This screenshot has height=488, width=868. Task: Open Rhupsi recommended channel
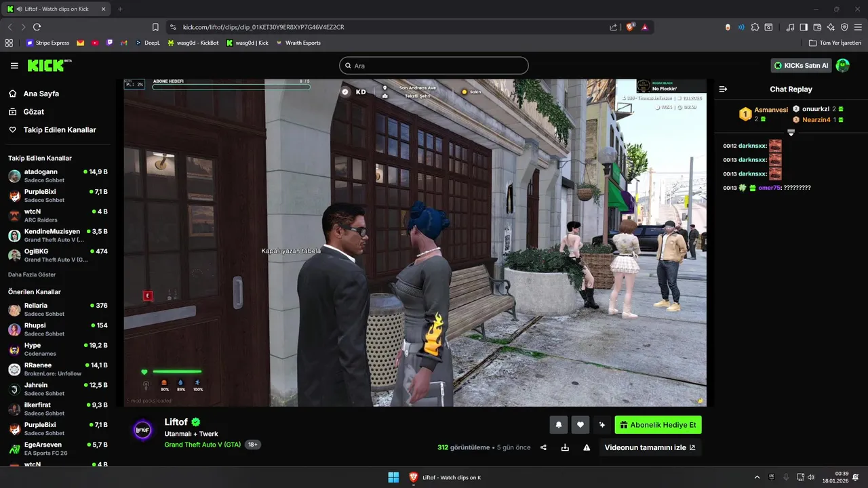pyautogui.click(x=58, y=329)
